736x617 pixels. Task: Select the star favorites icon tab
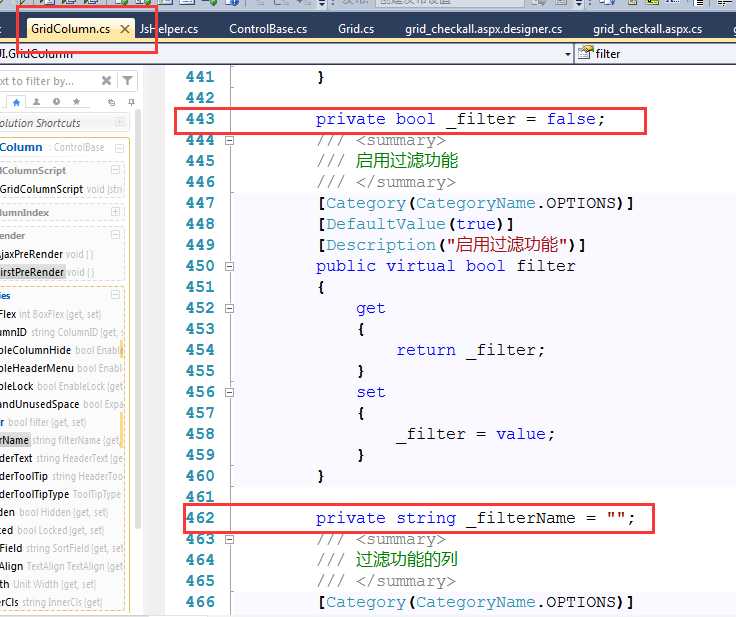[x=77, y=102]
